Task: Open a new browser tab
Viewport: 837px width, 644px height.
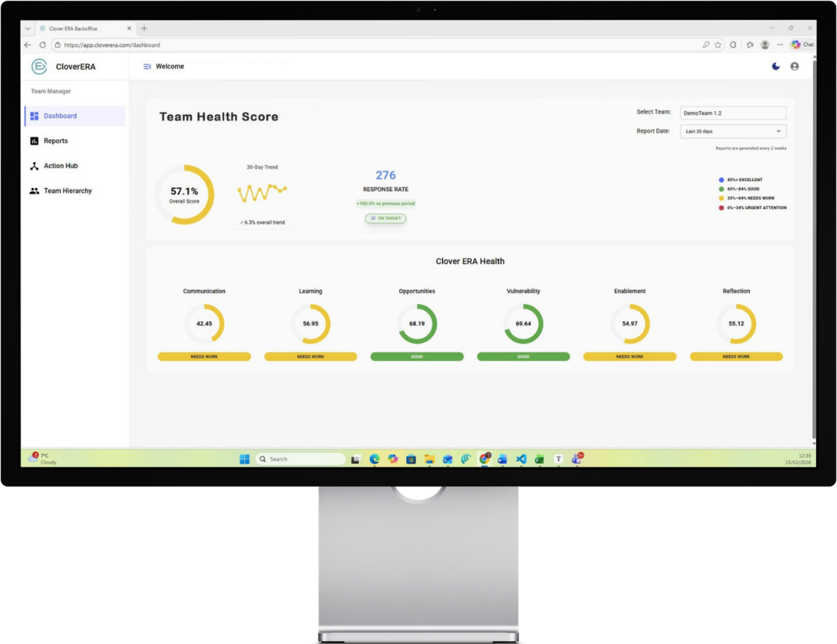Action: tap(144, 28)
